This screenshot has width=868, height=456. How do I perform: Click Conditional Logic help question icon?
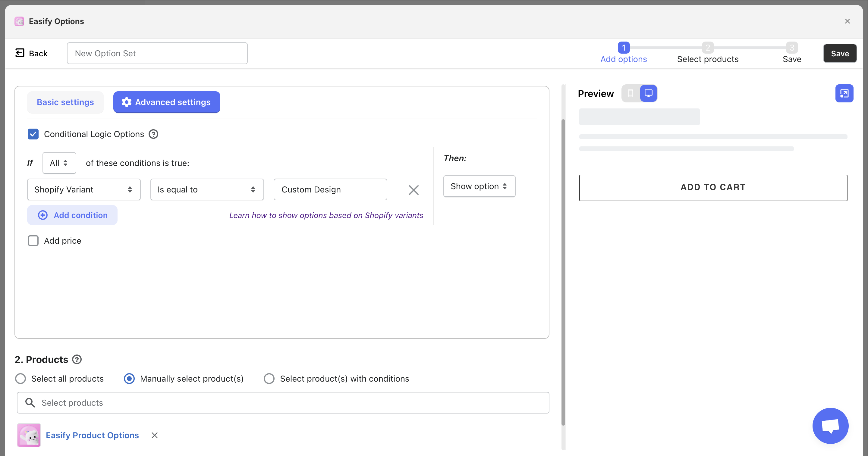click(153, 134)
